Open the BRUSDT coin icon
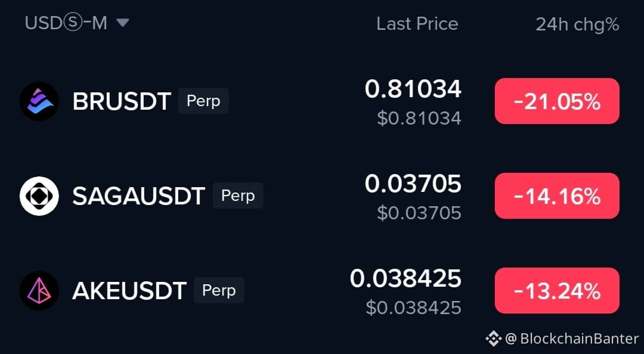The height and width of the screenshot is (354, 644). coord(39,101)
